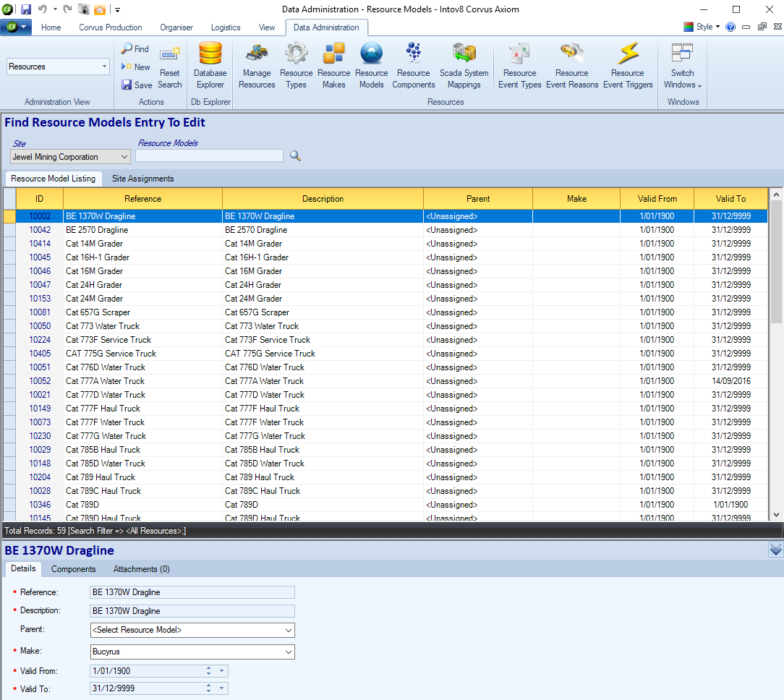The width and height of the screenshot is (784, 700).
Task: Switch to the Logistics ribbon tab
Action: click(226, 27)
